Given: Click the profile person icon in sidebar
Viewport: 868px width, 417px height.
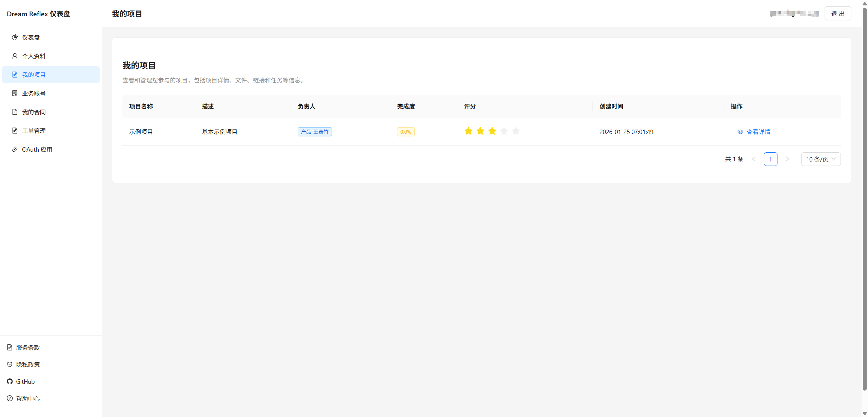Looking at the screenshot, I should click(x=15, y=56).
